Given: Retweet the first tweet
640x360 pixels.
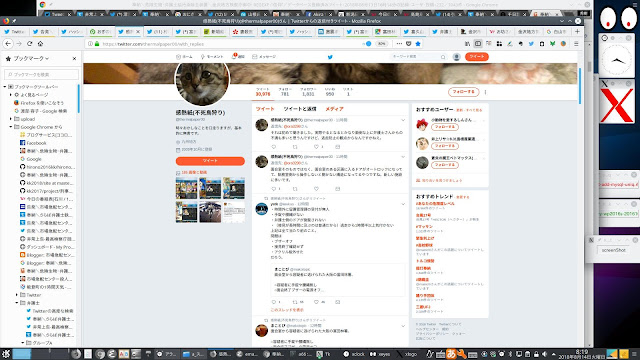Looking at the screenshot, I should pyautogui.click(x=295, y=147).
